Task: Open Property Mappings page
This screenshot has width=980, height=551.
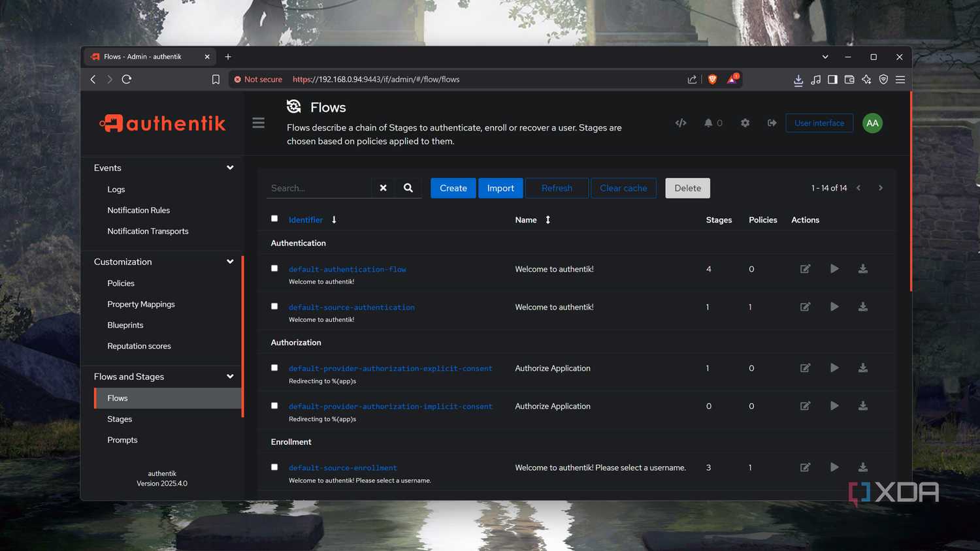Action: pyautogui.click(x=141, y=304)
